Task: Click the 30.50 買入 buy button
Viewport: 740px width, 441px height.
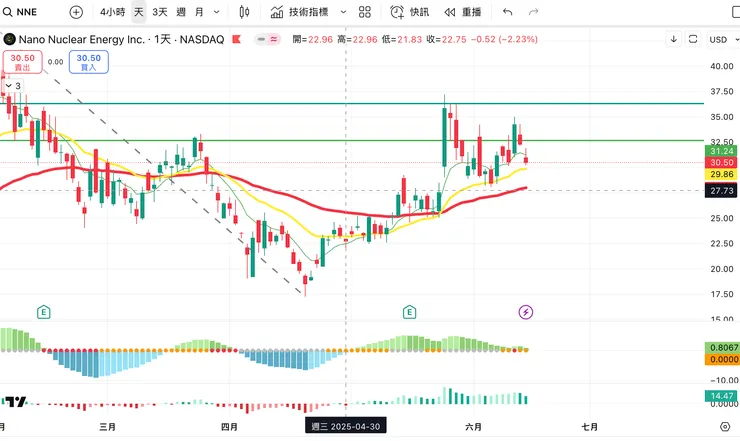Action: (x=89, y=62)
